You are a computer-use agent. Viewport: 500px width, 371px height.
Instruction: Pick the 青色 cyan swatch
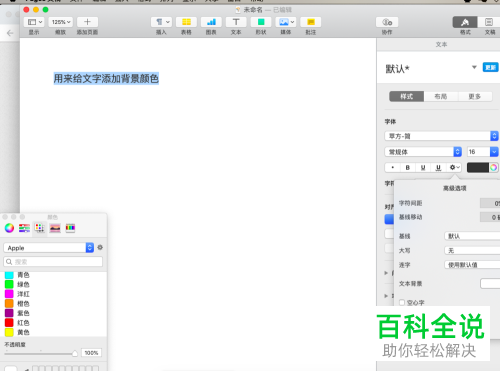point(9,275)
